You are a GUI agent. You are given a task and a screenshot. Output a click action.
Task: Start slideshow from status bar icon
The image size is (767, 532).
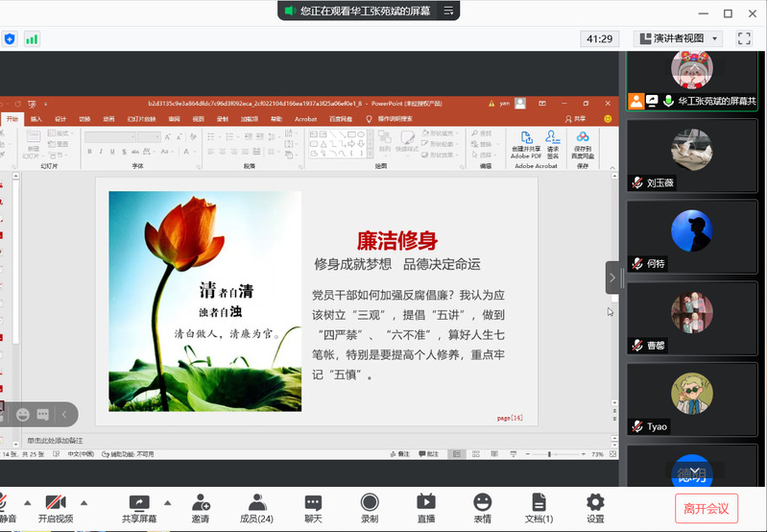click(x=514, y=454)
